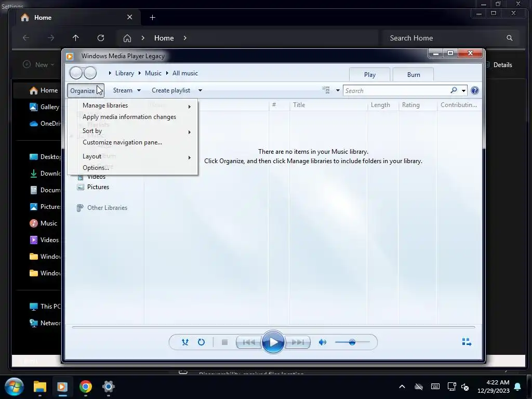The width and height of the screenshot is (532, 399).
Task: Click the Media Player Search field
Action: click(396, 90)
